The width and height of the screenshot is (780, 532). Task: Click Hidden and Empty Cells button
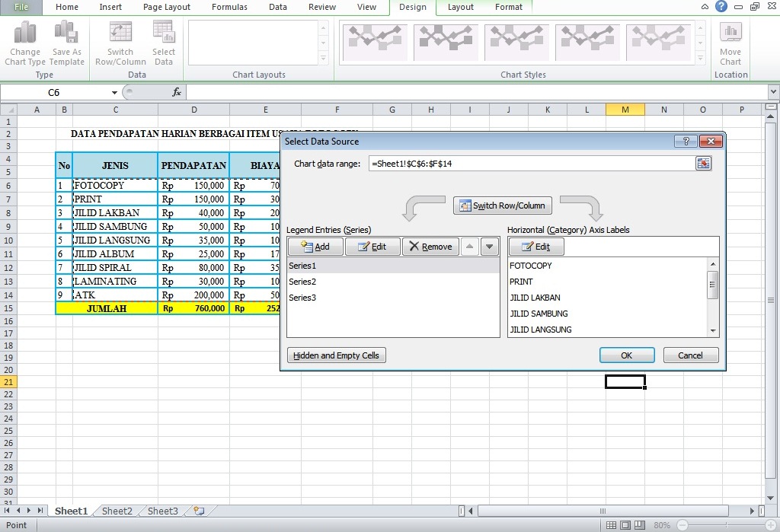click(336, 355)
